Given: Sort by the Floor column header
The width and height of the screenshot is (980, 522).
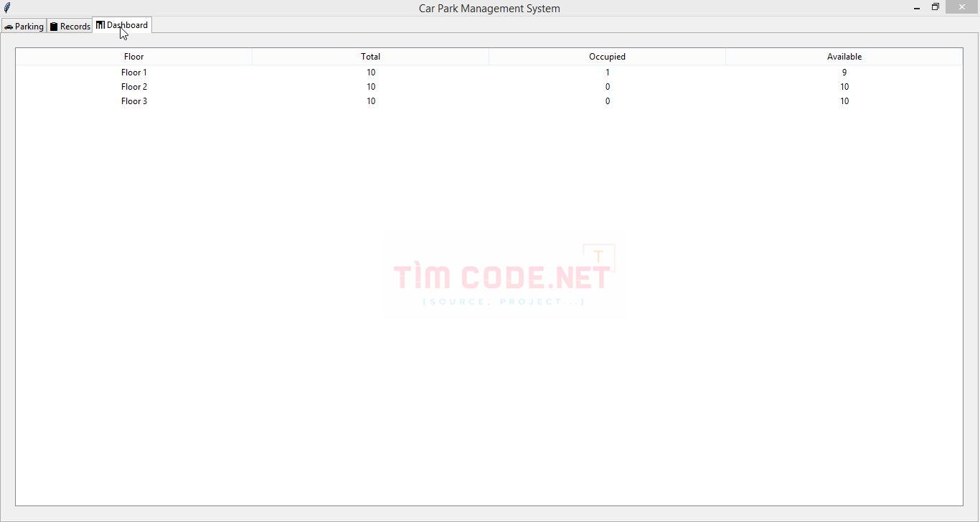Looking at the screenshot, I should click(x=134, y=57).
